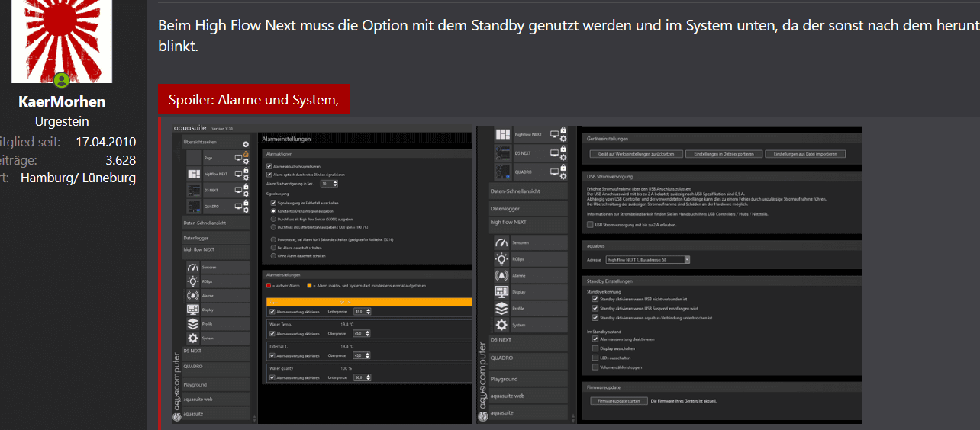Screen dimensions: 980x430
Task: Click the Profile layers icon in right screenshot
Action: tap(501, 309)
